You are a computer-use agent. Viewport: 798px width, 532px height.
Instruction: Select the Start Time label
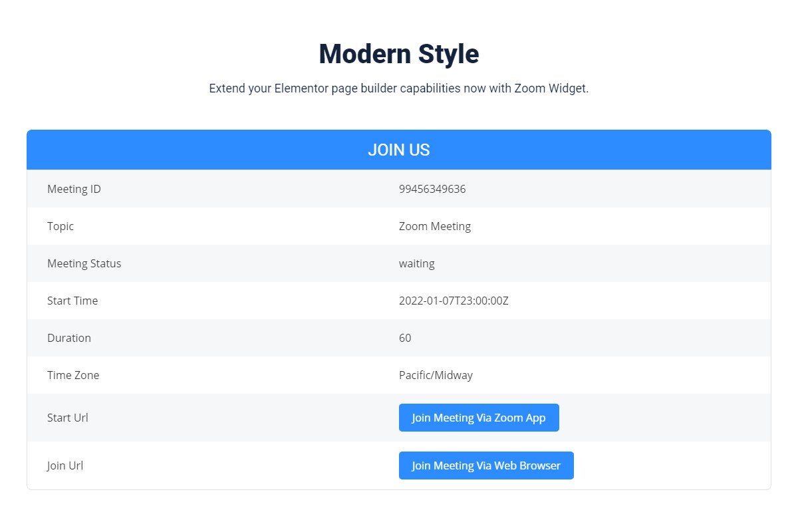(x=72, y=301)
